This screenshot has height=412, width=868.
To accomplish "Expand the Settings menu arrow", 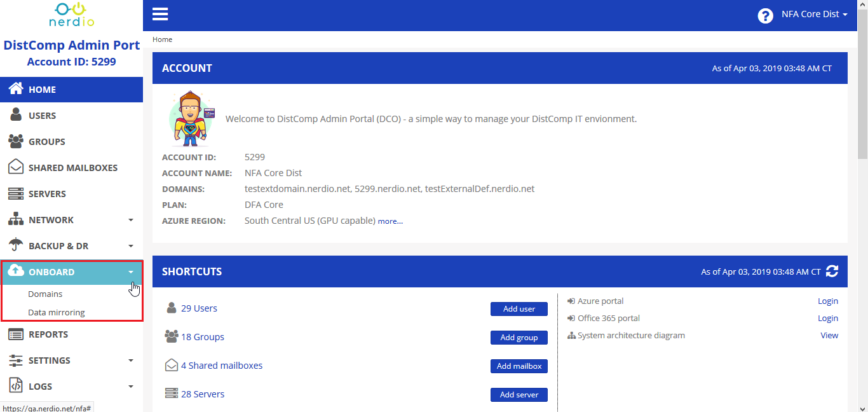I will 131,360.
